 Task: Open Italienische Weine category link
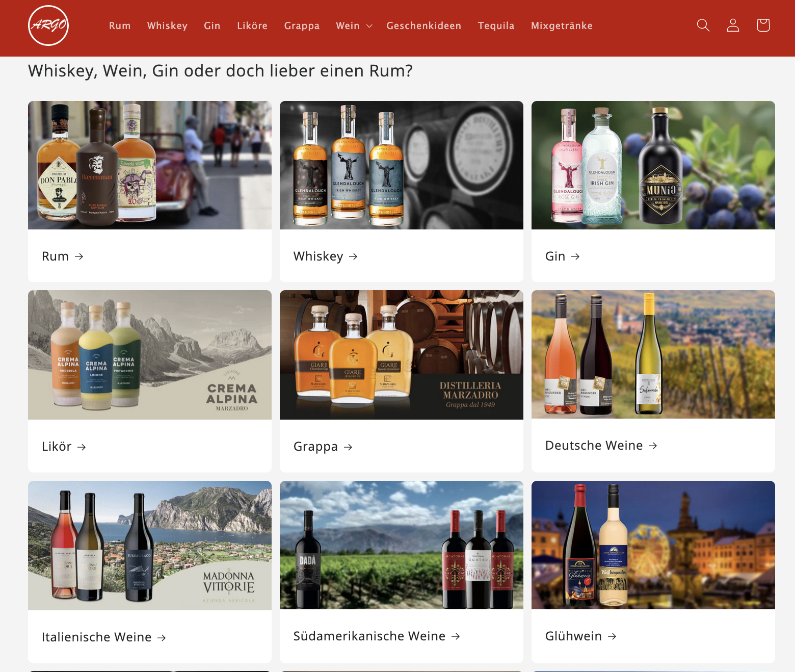click(103, 637)
